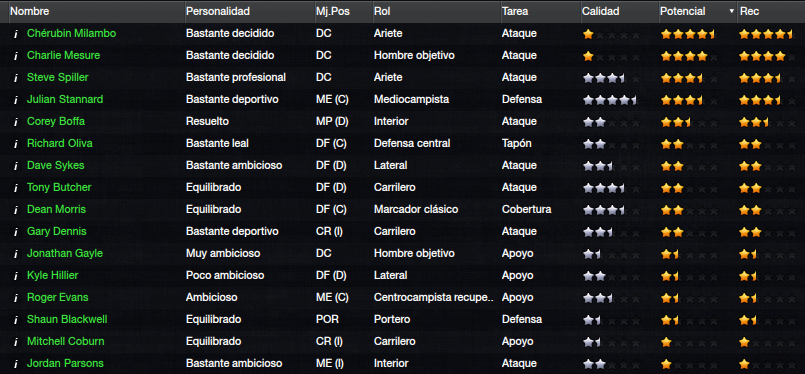Open Richard Oliva's player profile
This screenshot has height=374, width=805.
tap(60, 143)
